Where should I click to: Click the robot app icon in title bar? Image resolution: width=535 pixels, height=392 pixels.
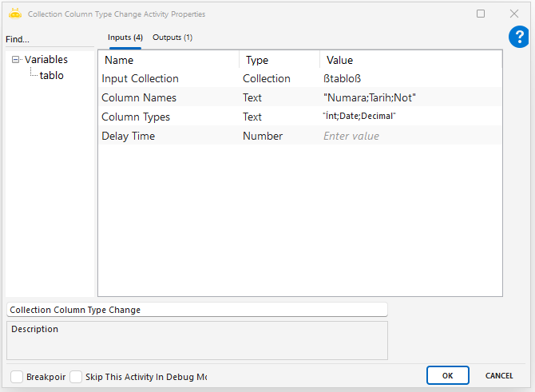tap(14, 14)
